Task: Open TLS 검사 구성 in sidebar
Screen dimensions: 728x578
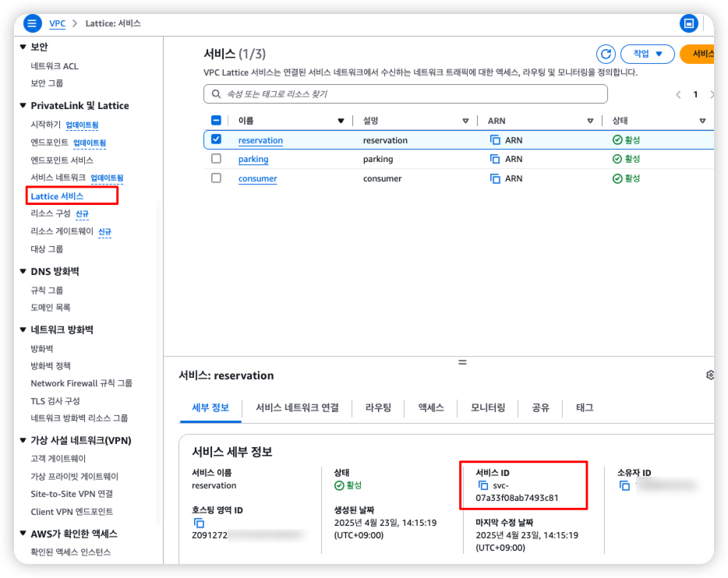Action: click(55, 401)
